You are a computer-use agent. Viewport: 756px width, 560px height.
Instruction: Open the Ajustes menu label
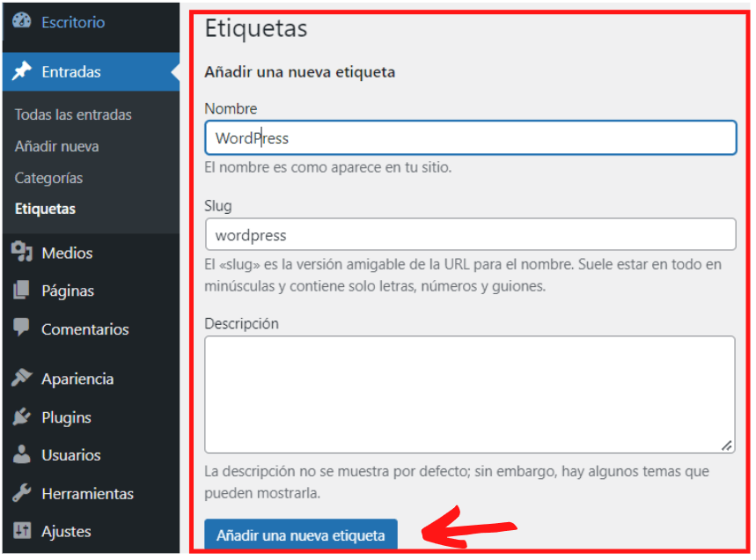pos(67,532)
